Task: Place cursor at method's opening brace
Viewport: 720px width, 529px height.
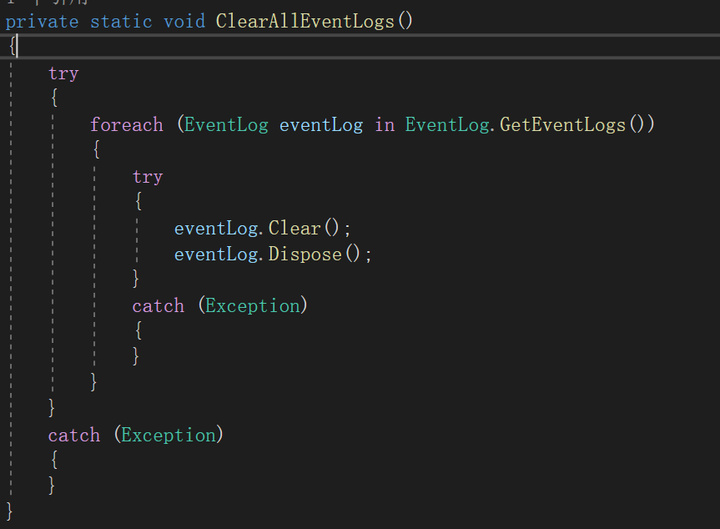Action: [10, 46]
